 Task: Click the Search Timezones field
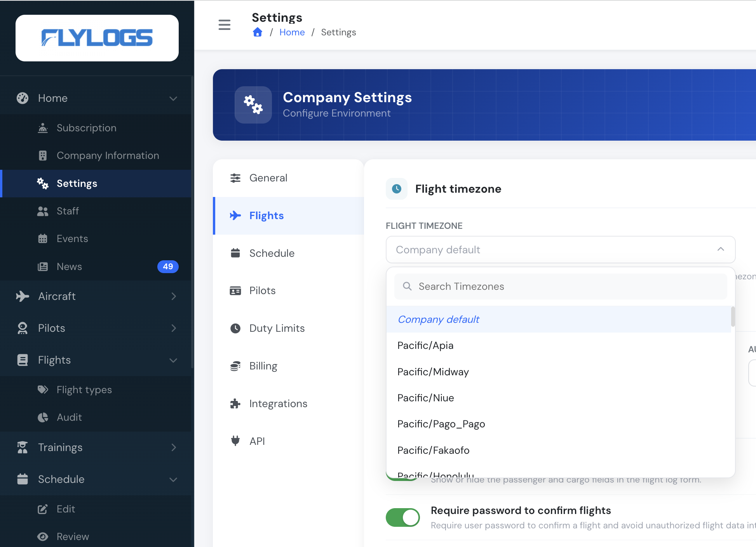tap(561, 286)
